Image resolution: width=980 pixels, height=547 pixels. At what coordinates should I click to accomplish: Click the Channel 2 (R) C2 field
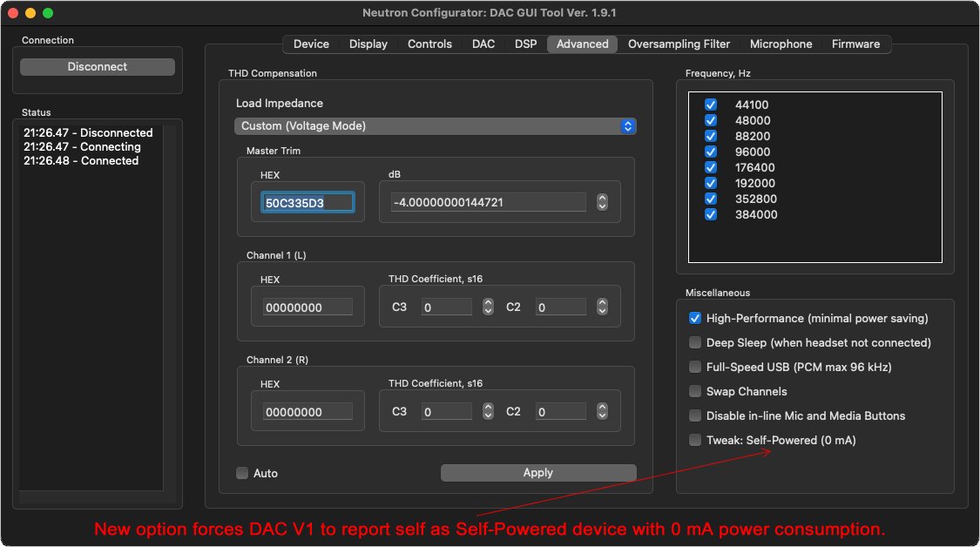pyautogui.click(x=561, y=411)
